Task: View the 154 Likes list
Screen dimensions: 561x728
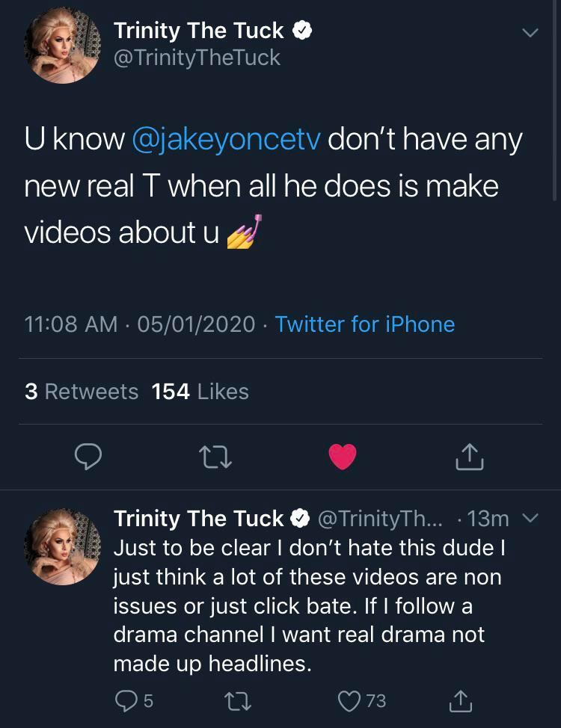Action: coord(198,391)
